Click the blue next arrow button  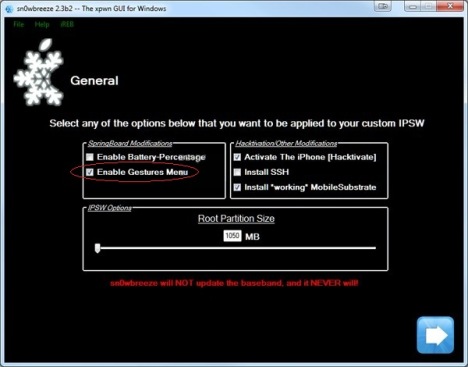click(435, 335)
